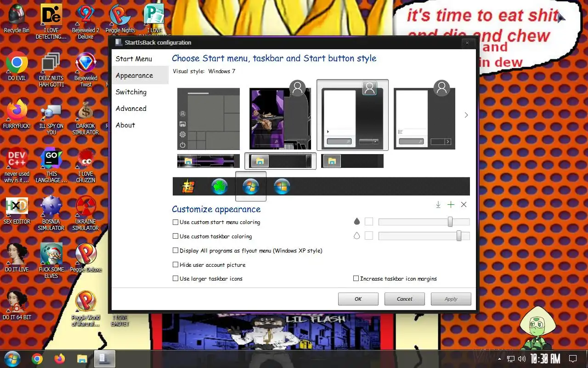The width and height of the screenshot is (588, 368).
Task: Click the start menu opacity slider
Action: 424,222
